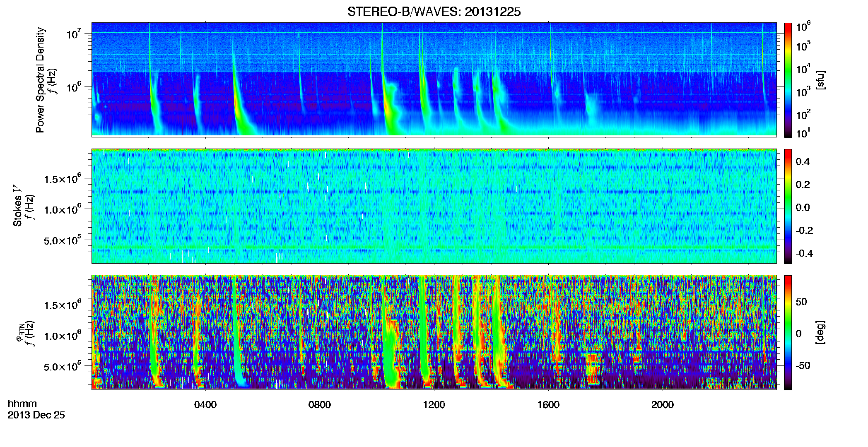Select the 2013 Dec 25 date label

36,415
